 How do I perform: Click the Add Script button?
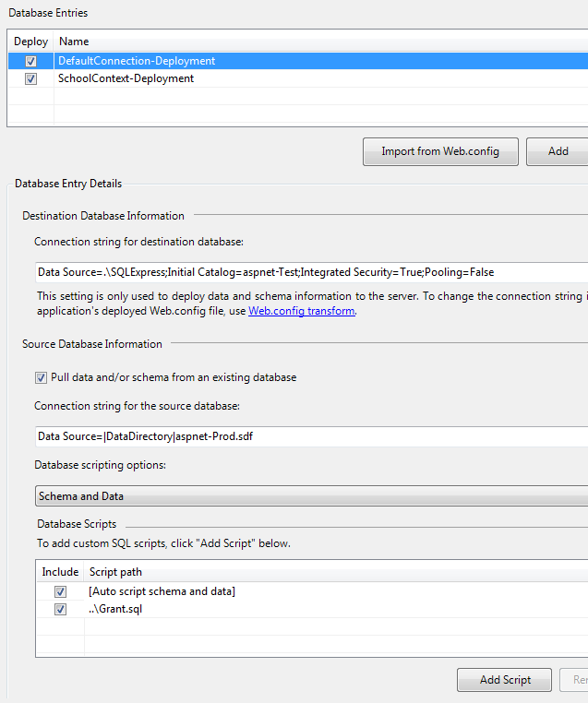(504, 680)
